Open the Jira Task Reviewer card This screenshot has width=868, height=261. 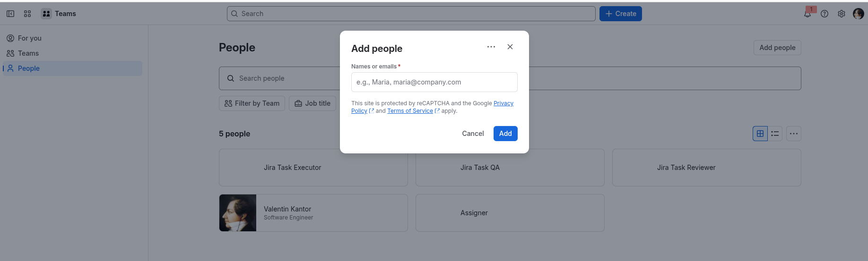click(x=707, y=168)
